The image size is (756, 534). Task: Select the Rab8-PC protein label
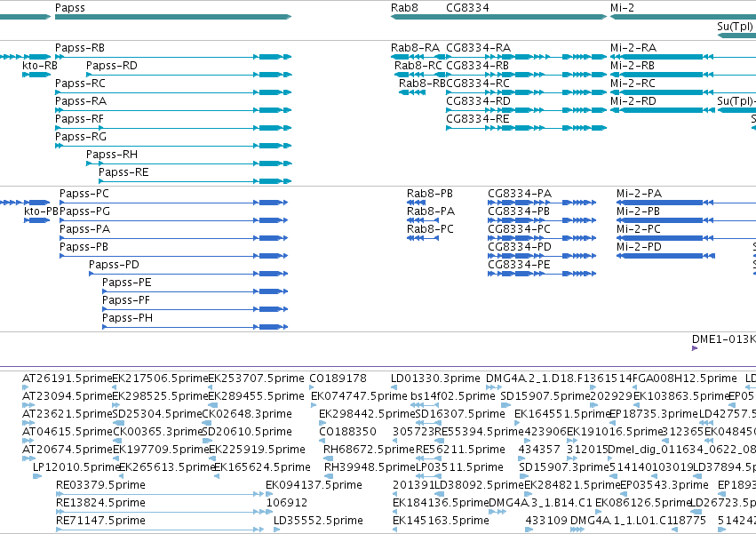(x=430, y=229)
